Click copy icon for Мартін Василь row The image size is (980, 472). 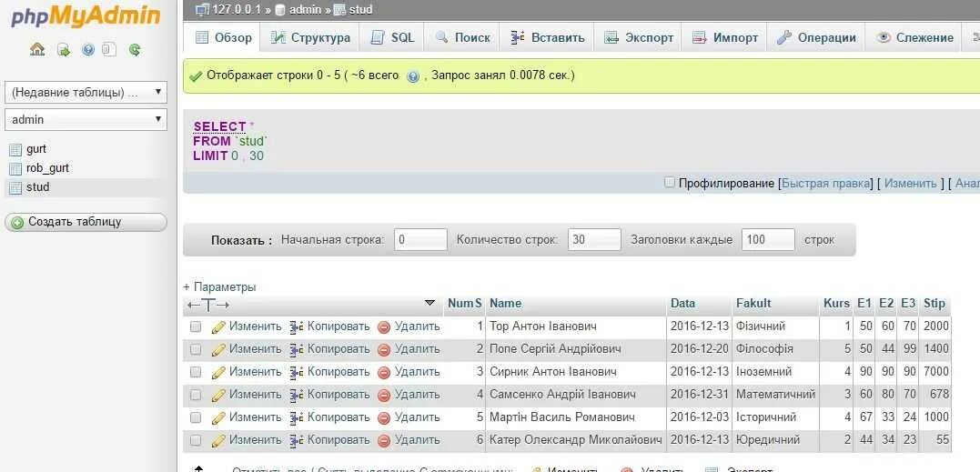297,417
